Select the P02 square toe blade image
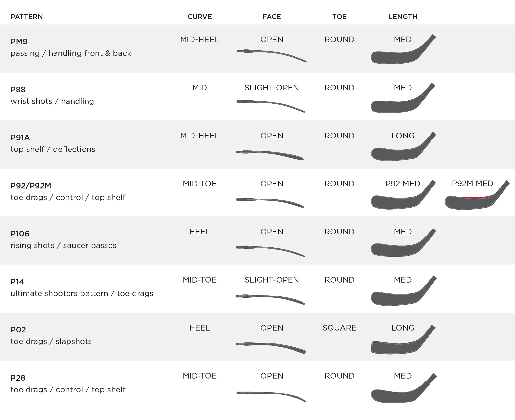Screen dimensions: 515x420 point(403,340)
